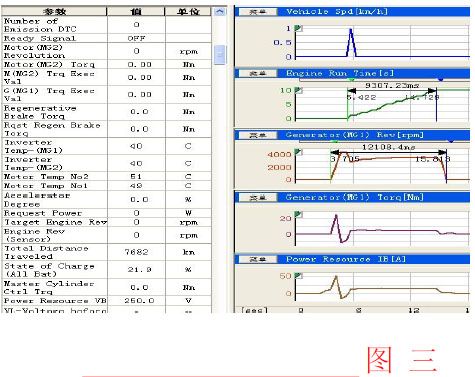Click the data list scrollbar thumb
This screenshot has height=377, width=475.
(220, 55)
